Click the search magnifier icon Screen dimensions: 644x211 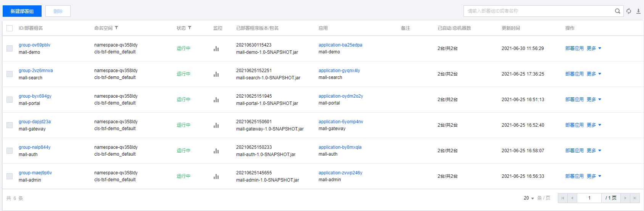[x=617, y=11]
